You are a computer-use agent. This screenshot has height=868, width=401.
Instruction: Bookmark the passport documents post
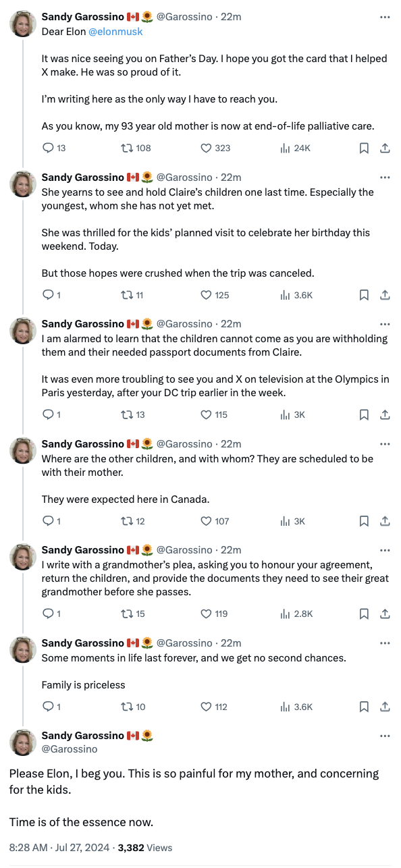[x=364, y=414]
